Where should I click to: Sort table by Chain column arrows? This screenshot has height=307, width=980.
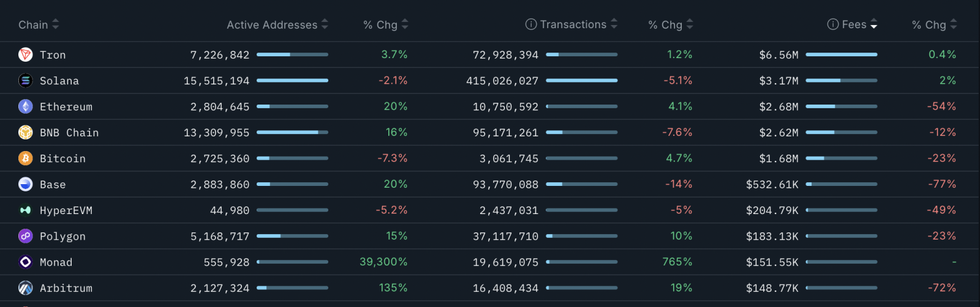coord(55,24)
